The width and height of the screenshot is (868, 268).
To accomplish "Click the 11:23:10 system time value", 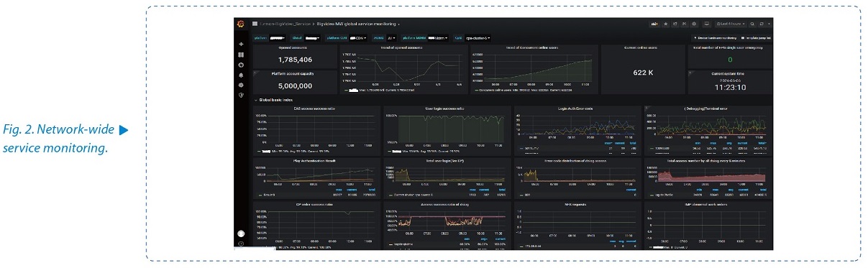I will [x=730, y=88].
